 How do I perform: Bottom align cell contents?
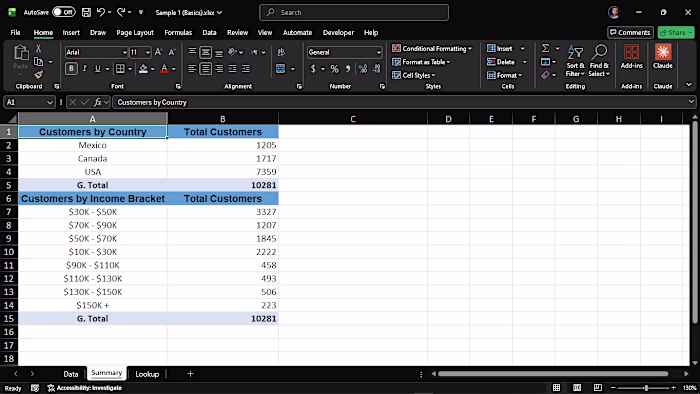[x=219, y=52]
